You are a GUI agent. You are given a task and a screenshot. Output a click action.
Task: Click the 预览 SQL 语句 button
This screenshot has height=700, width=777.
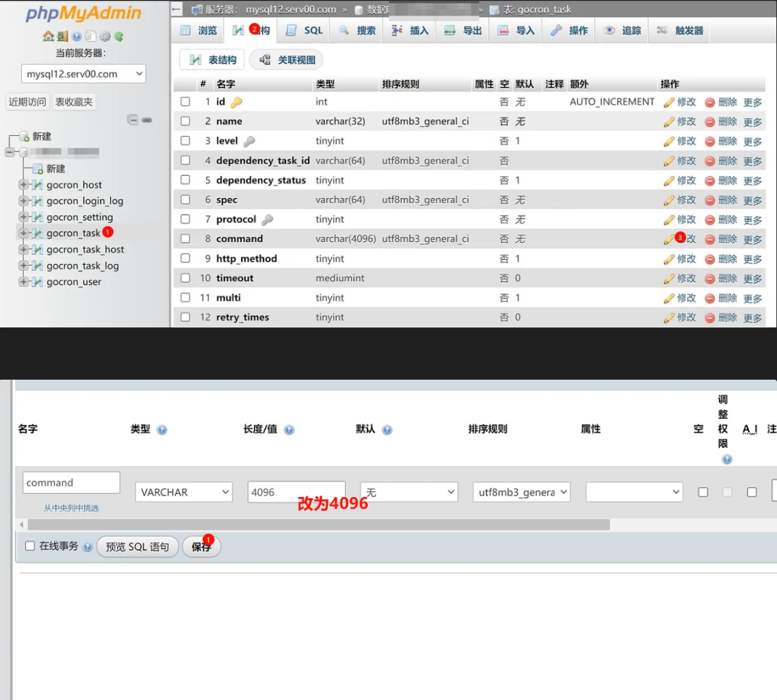pyautogui.click(x=137, y=547)
